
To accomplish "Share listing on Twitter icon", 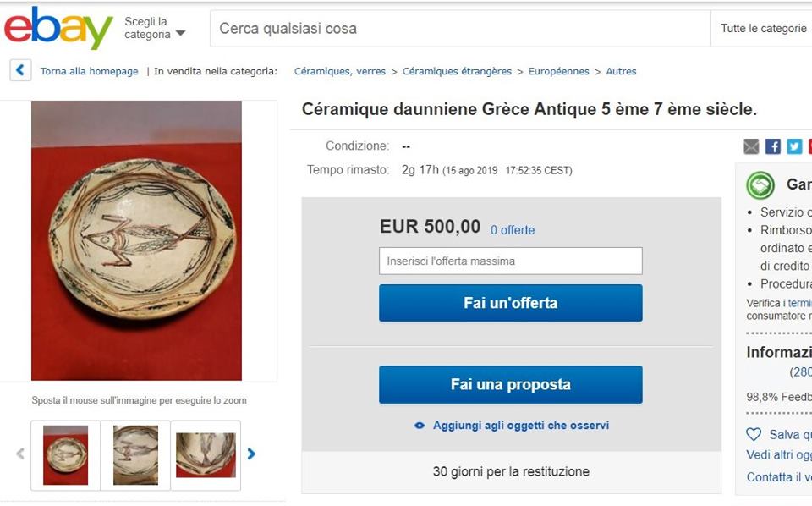I will (x=794, y=146).
